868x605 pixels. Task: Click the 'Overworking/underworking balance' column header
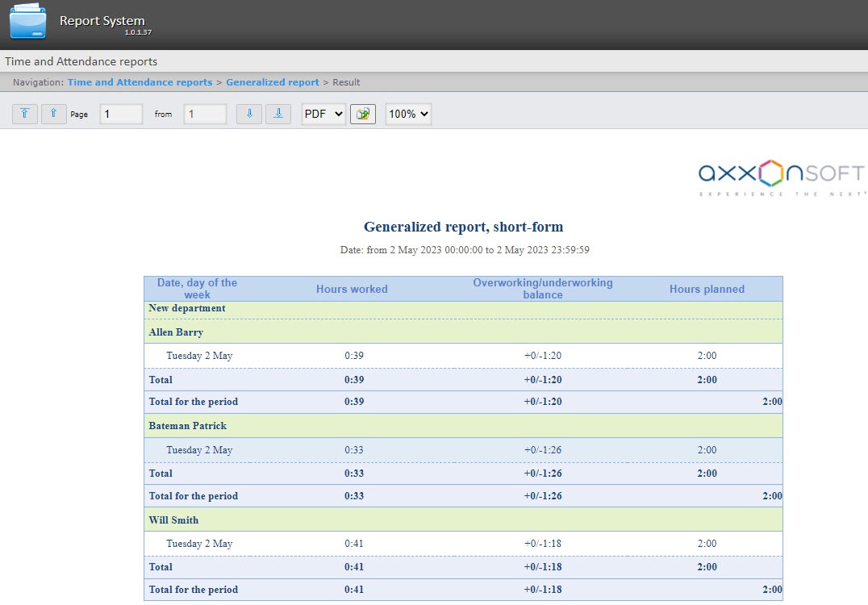pos(542,289)
